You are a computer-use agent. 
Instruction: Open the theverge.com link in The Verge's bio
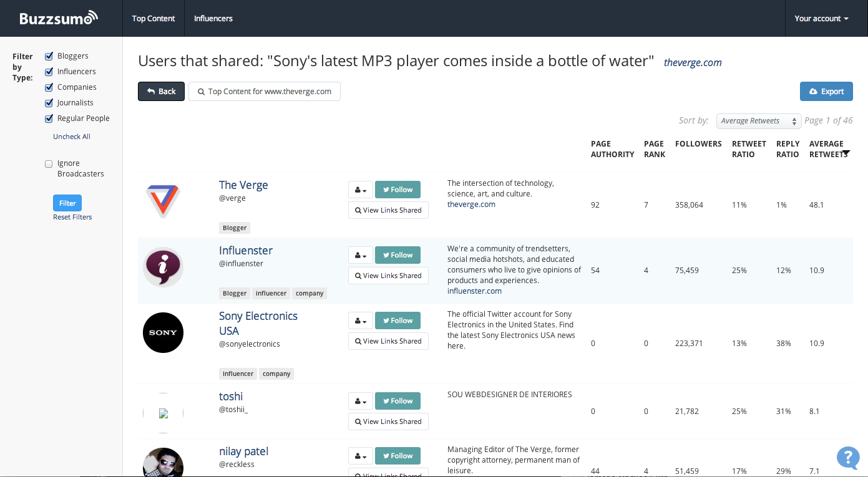click(x=471, y=204)
